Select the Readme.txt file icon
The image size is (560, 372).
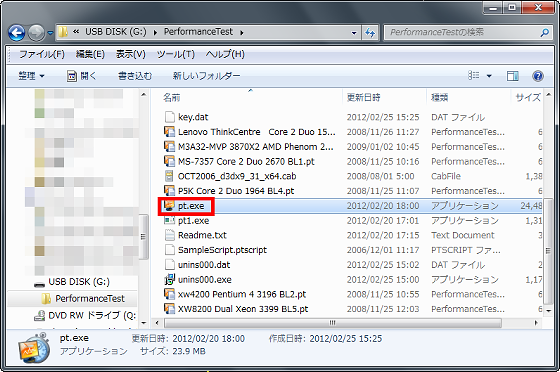click(x=169, y=235)
